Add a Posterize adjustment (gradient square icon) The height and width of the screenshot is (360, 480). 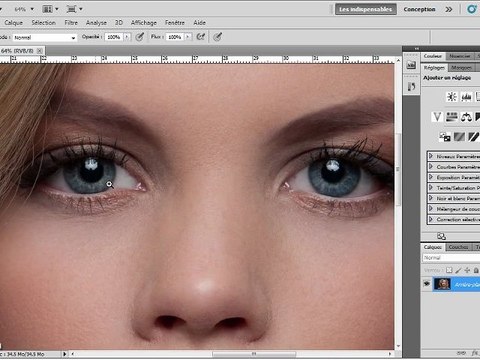click(459, 137)
